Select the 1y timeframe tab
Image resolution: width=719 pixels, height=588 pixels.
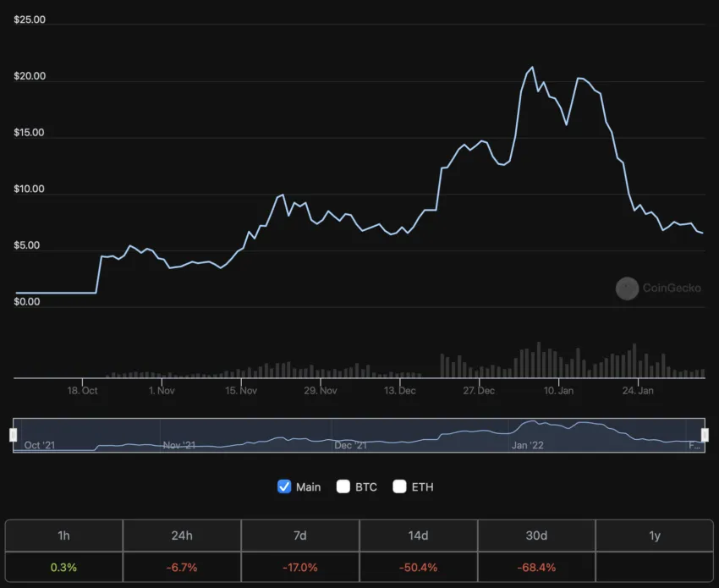[x=655, y=536]
